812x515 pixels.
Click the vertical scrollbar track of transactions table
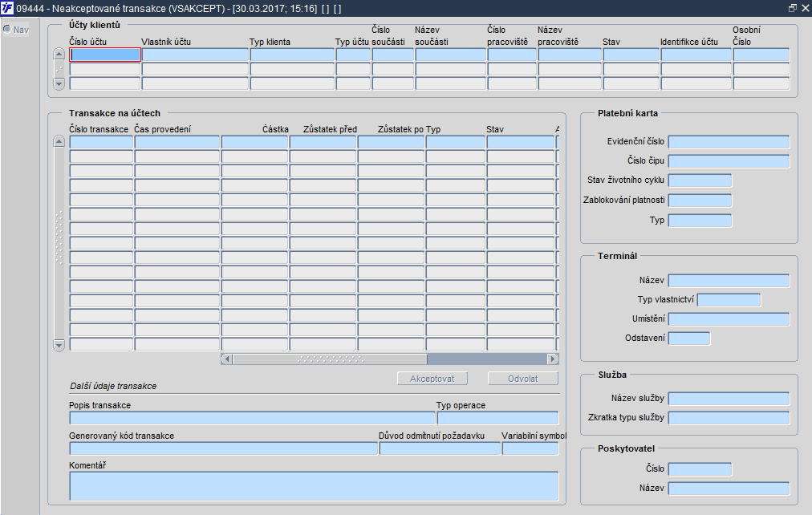[x=59, y=243]
